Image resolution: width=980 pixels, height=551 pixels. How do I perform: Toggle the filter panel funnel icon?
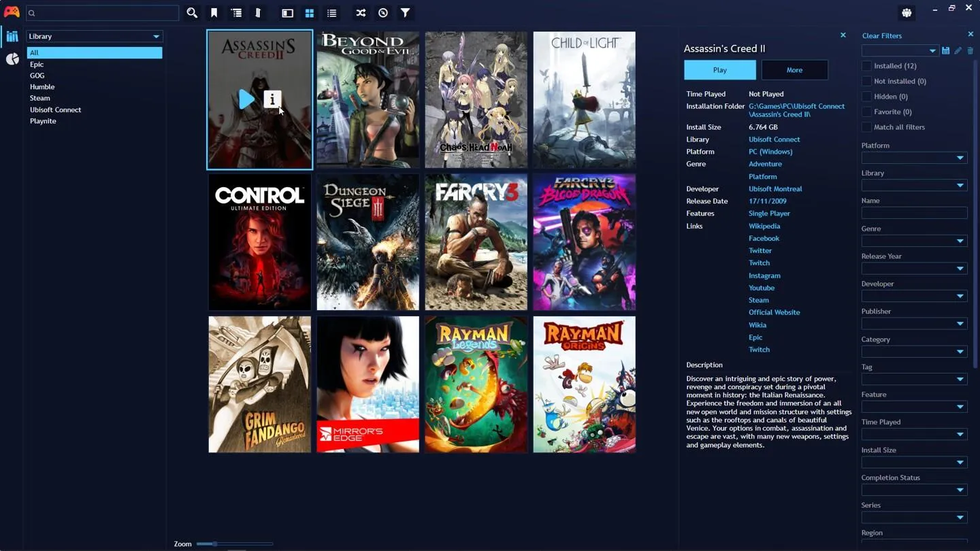pos(405,13)
